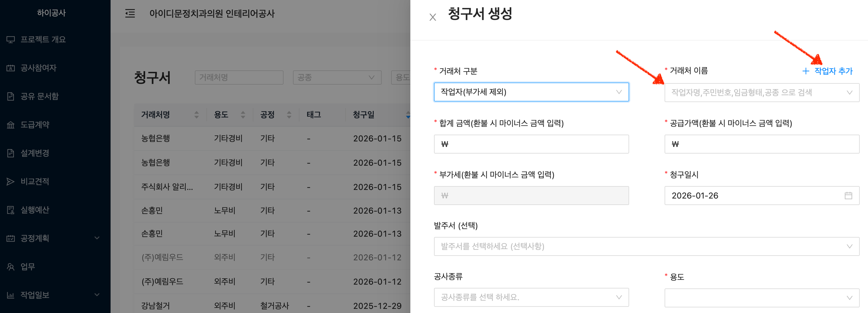Open the 거래처 구분 dropdown
Screen dimensions: 868x313
[531, 92]
